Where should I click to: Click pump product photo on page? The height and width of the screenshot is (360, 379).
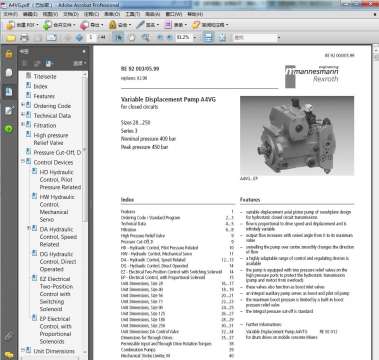pos(297,136)
